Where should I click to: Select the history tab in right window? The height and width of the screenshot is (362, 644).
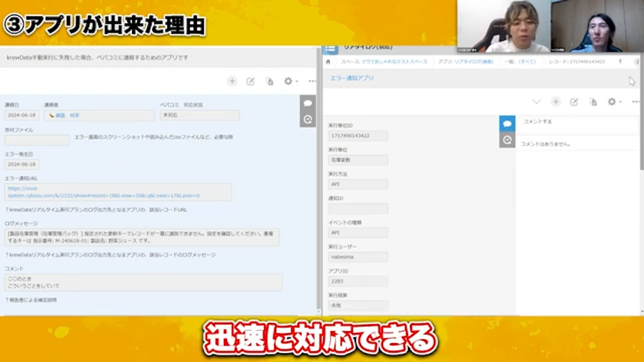[x=508, y=140]
